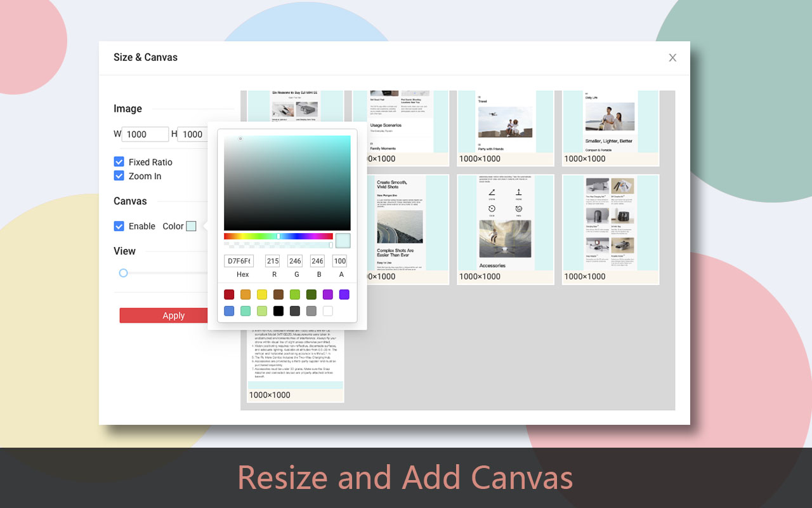This screenshot has height=508, width=812.
Task: Click the Size & Canvas dialog title
Action: click(145, 57)
